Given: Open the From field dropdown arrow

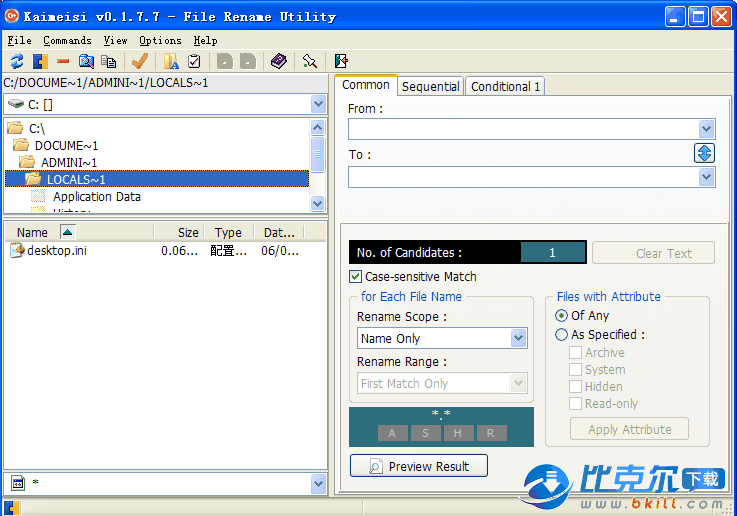Looking at the screenshot, I should (x=706, y=129).
